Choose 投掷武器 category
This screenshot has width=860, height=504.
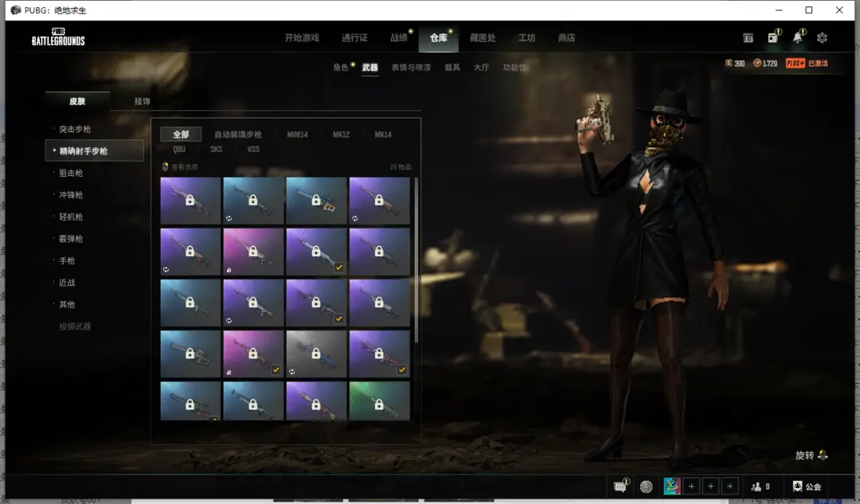tap(75, 327)
